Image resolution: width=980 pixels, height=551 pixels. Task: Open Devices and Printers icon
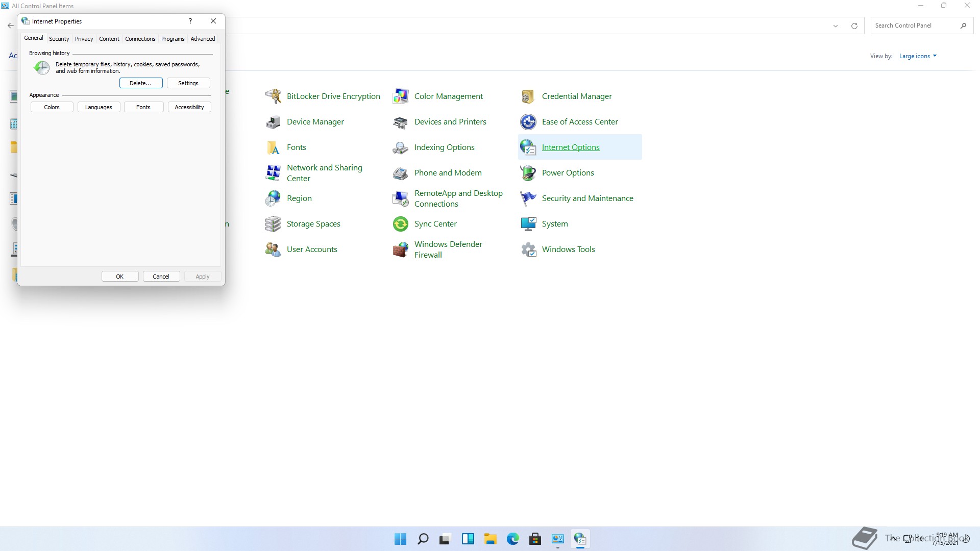click(x=401, y=121)
